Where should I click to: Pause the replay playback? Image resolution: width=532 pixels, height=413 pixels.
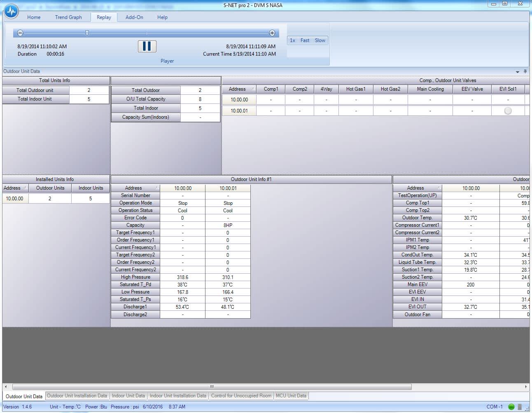[x=147, y=46]
